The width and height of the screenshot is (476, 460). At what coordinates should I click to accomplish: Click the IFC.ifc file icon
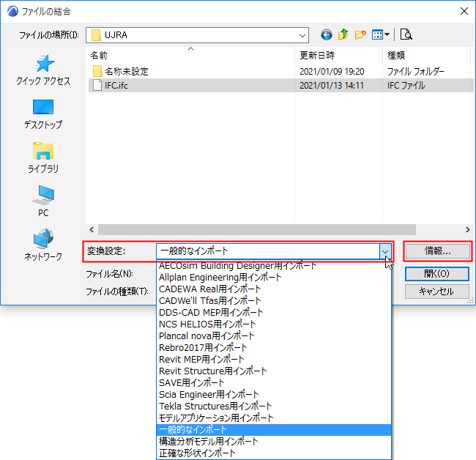(97, 85)
